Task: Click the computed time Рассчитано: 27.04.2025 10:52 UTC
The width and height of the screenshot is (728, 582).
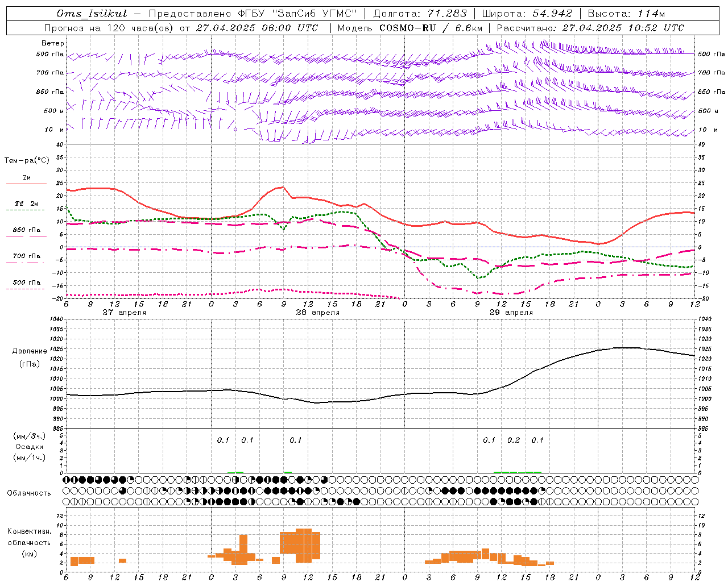Action: click(x=590, y=28)
